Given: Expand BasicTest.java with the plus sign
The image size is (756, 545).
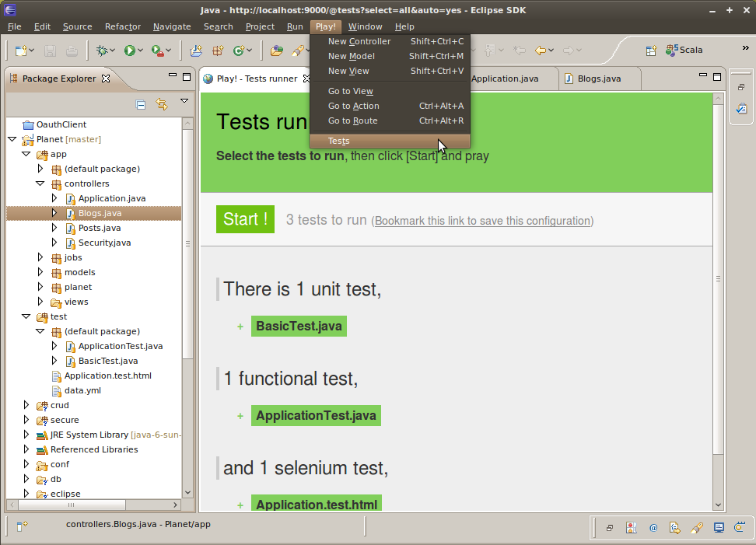Looking at the screenshot, I should 240,327.
